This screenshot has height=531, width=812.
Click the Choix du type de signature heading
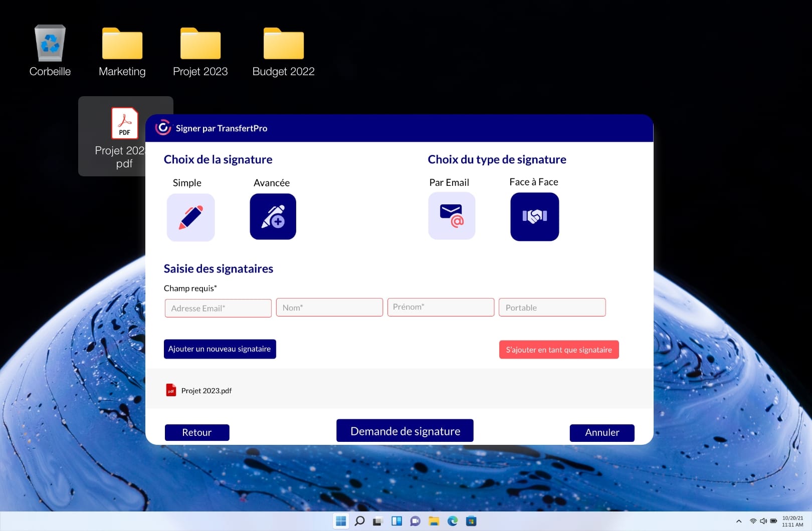(x=497, y=159)
